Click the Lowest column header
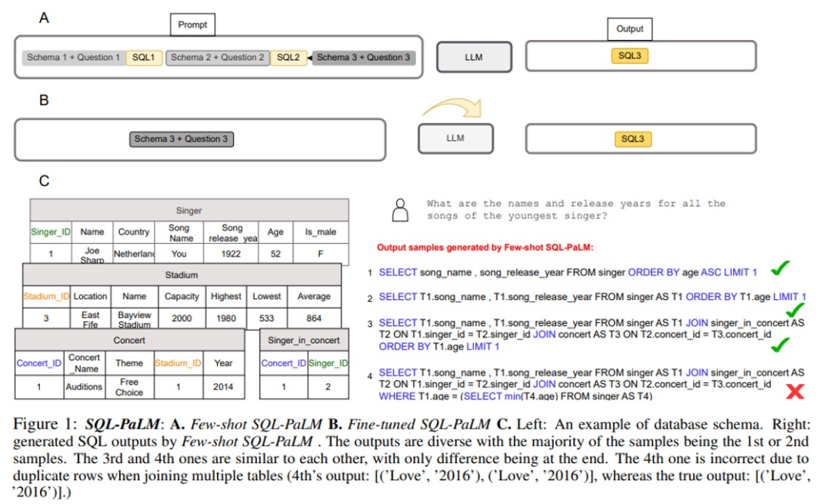This screenshot has height=504, width=831. (x=266, y=296)
